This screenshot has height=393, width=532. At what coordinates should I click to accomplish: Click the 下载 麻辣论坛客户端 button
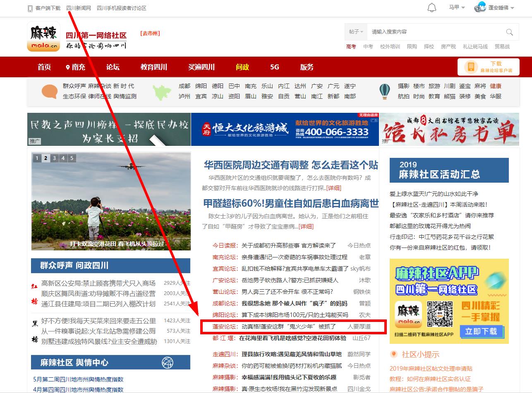click(489, 67)
